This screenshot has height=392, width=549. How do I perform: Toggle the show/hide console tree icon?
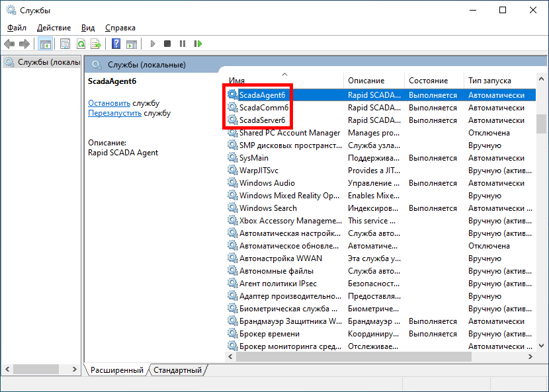click(x=46, y=44)
